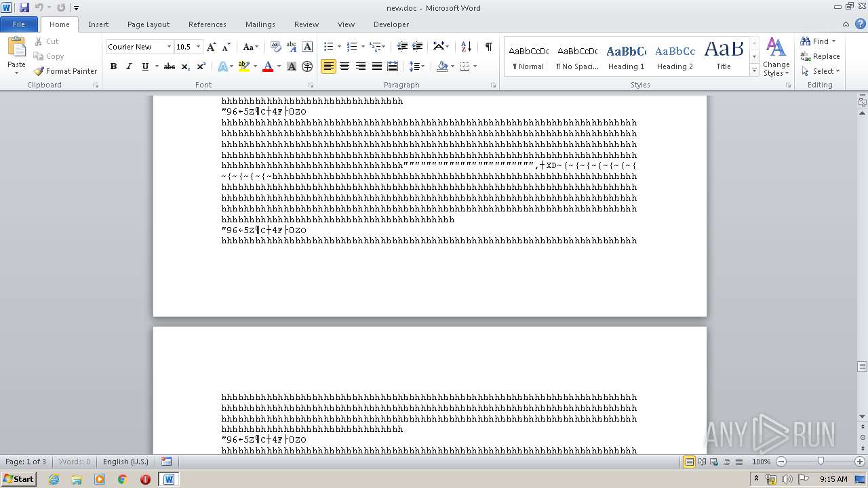Image resolution: width=868 pixels, height=488 pixels.
Task: Apply the Title style
Action: coord(724,56)
